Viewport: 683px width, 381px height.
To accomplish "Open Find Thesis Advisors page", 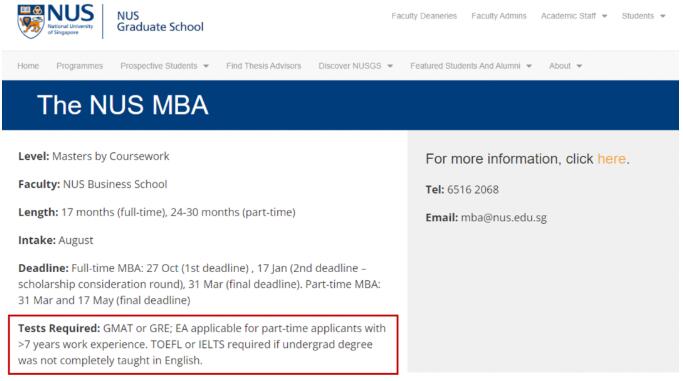I will coord(264,66).
